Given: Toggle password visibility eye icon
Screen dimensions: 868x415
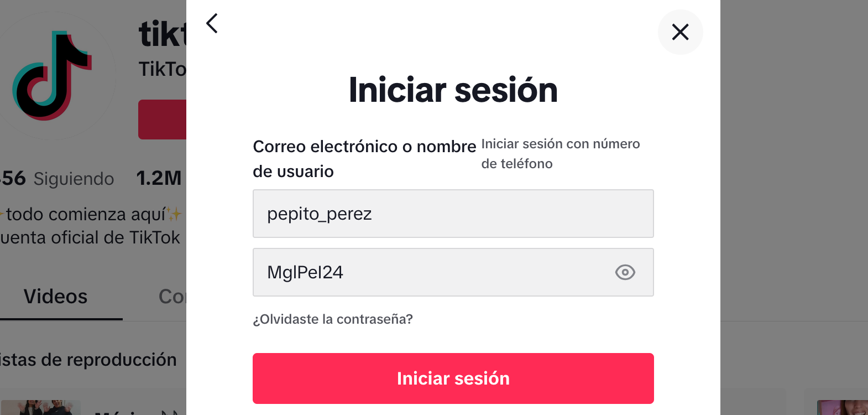Looking at the screenshot, I should tap(625, 272).
